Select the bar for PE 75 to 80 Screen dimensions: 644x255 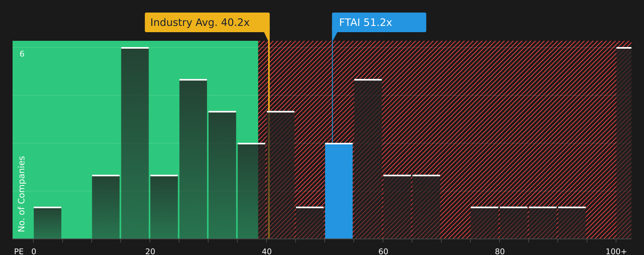485,223
